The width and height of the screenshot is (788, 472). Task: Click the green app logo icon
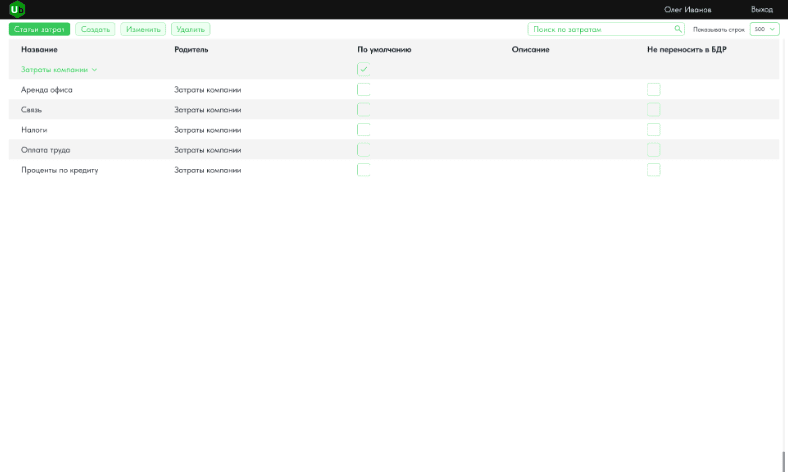(x=16, y=9)
